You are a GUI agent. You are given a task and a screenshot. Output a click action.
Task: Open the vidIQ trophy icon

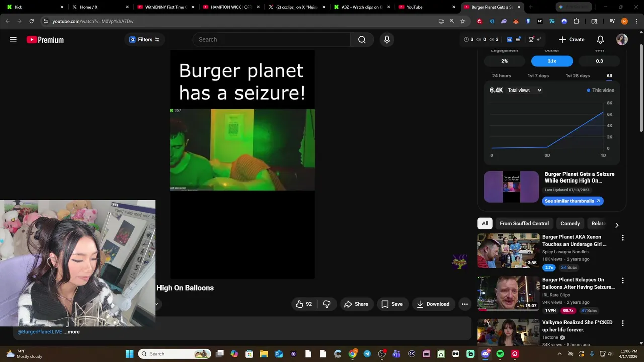(x=531, y=40)
